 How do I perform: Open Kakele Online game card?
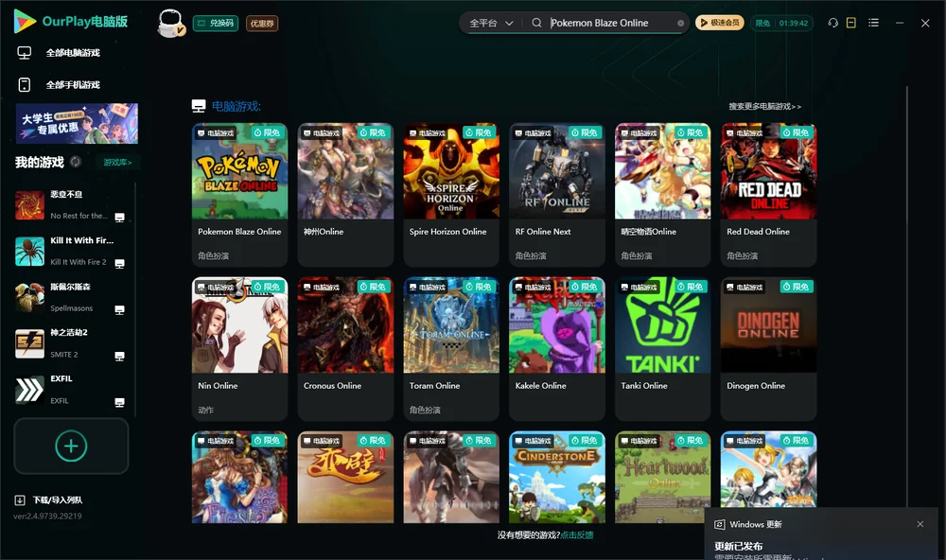coord(557,348)
